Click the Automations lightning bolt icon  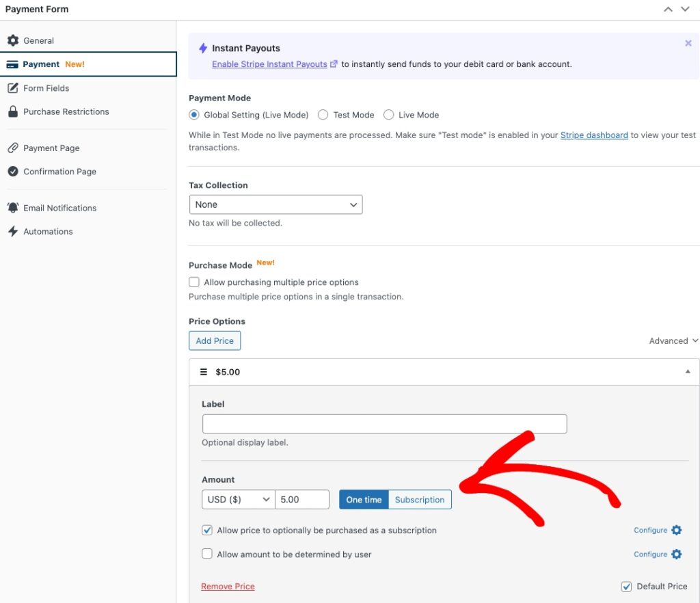click(x=13, y=232)
